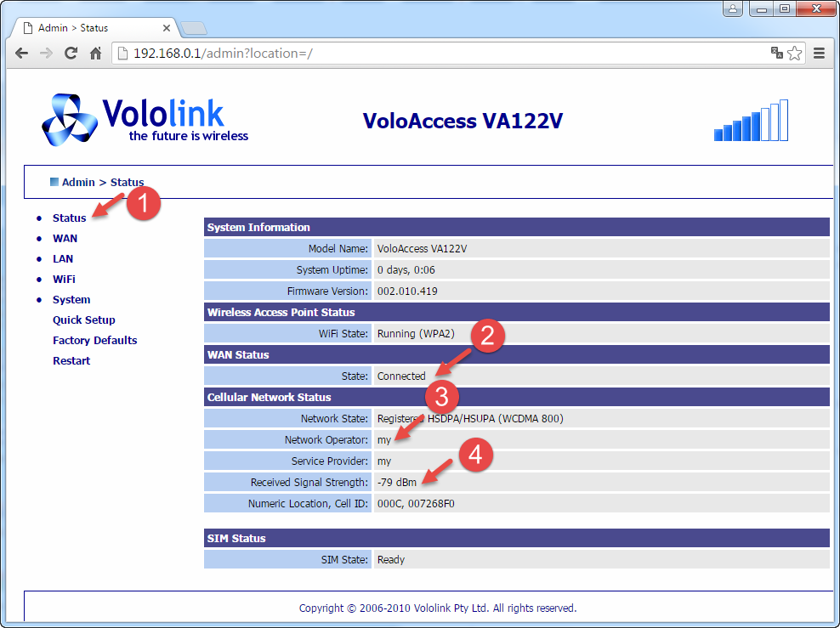Bookmark this page with the star

[794, 53]
